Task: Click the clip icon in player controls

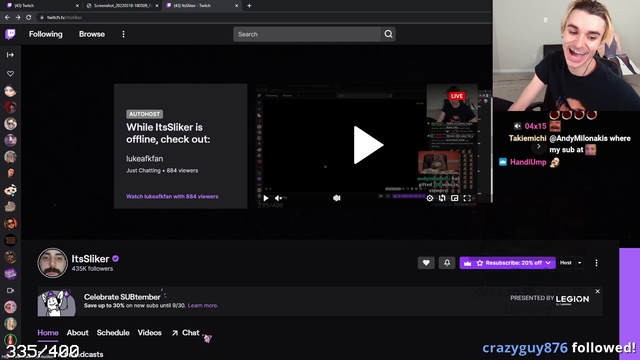Action: coord(442,198)
